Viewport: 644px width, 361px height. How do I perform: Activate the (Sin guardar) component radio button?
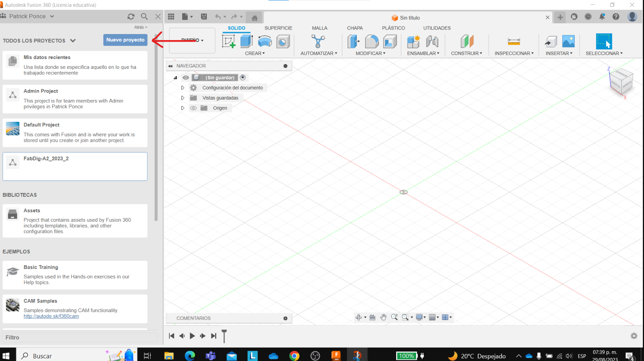(x=243, y=78)
